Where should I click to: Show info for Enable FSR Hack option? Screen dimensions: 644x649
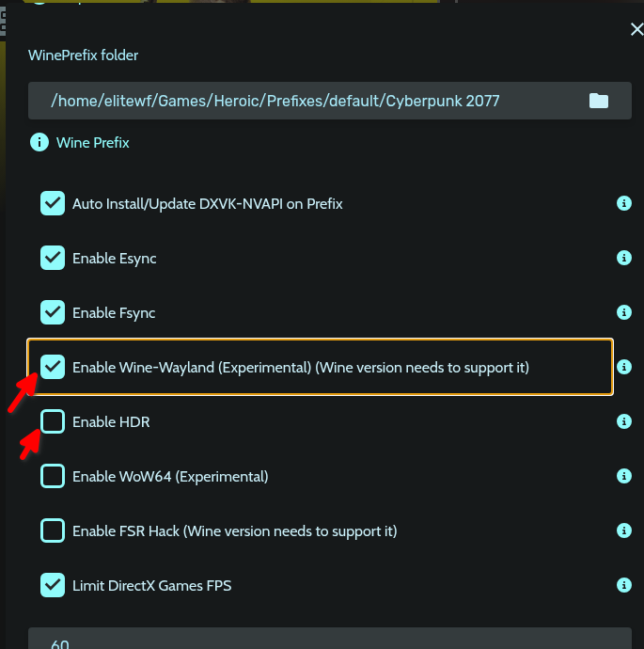click(x=623, y=530)
